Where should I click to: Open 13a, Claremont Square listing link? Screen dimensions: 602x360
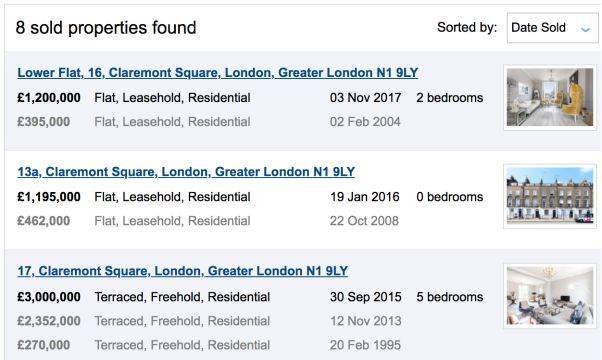(x=186, y=172)
